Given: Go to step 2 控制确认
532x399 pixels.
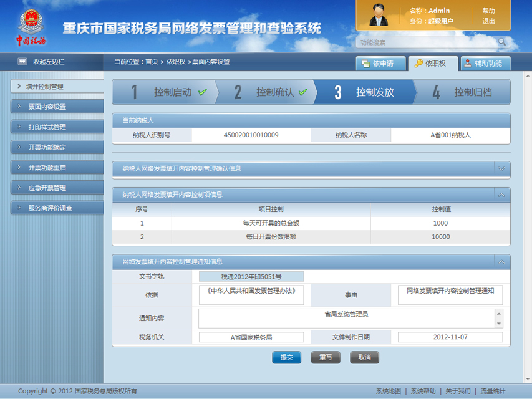Looking at the screenshot, I should [265, 92].
